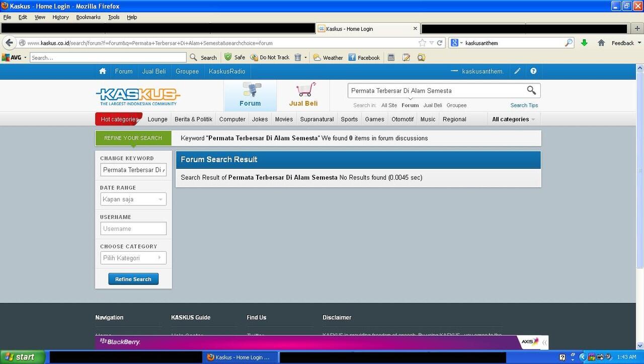The image size is (644, 364).
Task: Search in All Site
Action: pos(389,105)
